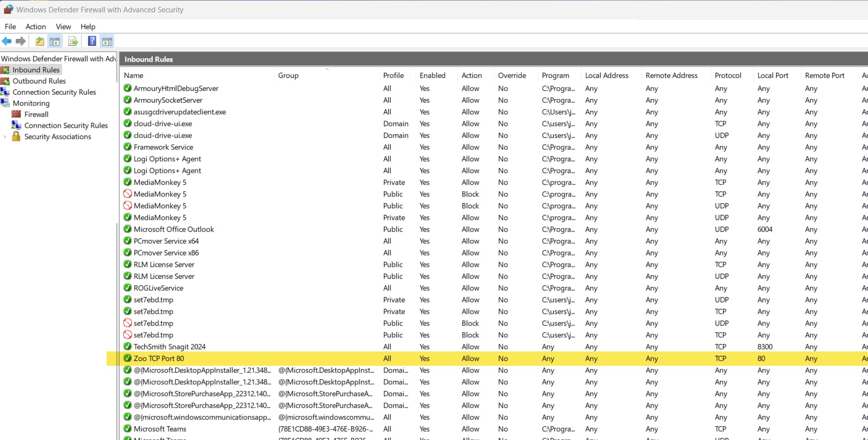This screenshot has width=868, height=440.
Task: Open the File menu
Action: pos(10,27)
